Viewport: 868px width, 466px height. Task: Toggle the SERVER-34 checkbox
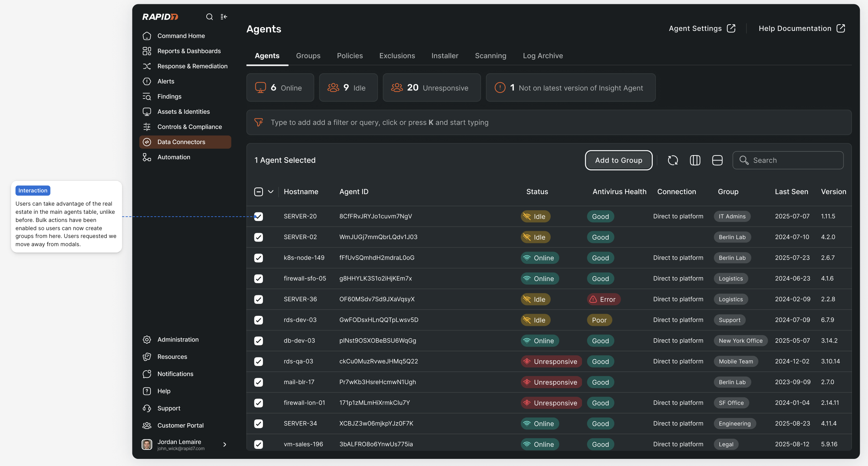[259, 424]
